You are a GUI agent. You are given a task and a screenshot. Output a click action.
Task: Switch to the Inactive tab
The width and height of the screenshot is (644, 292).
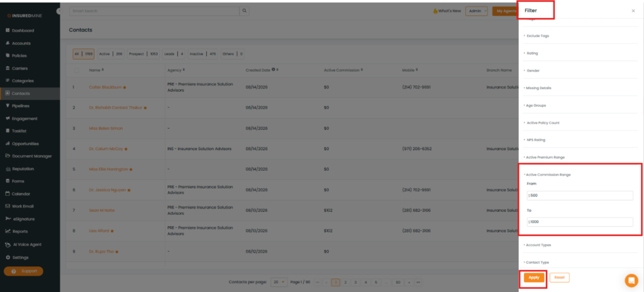[x=203, y=54]
